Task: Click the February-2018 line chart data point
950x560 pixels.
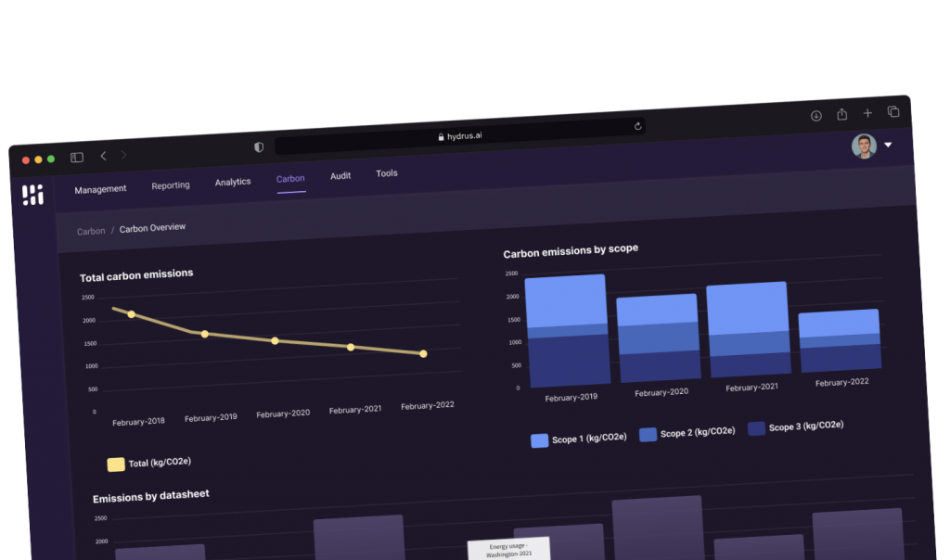Action: coord(132,314)
